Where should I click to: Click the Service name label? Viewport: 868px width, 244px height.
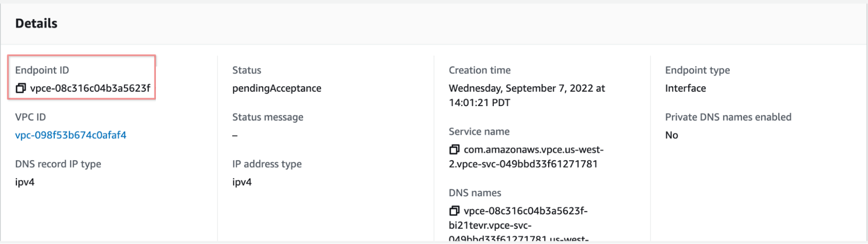point(479,131)
